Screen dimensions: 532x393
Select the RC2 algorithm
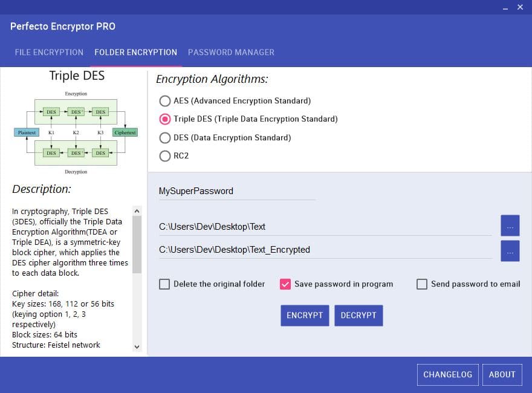click(x=165, y=156)
